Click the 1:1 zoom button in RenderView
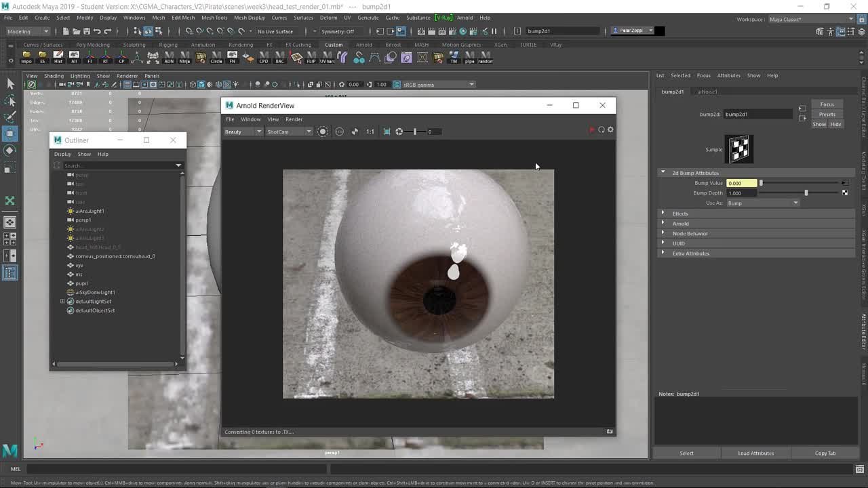Viewport: 868px width, 488px height. click(x=370, y=131)
